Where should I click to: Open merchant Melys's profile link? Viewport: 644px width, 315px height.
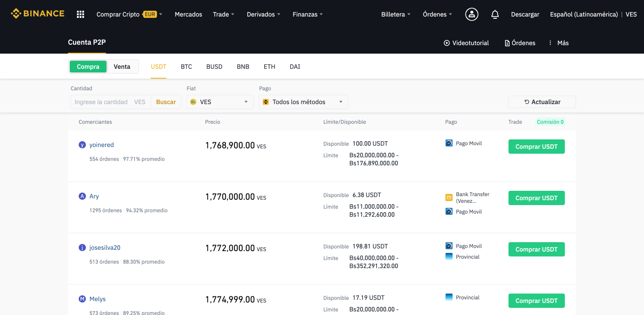[97, 299]
